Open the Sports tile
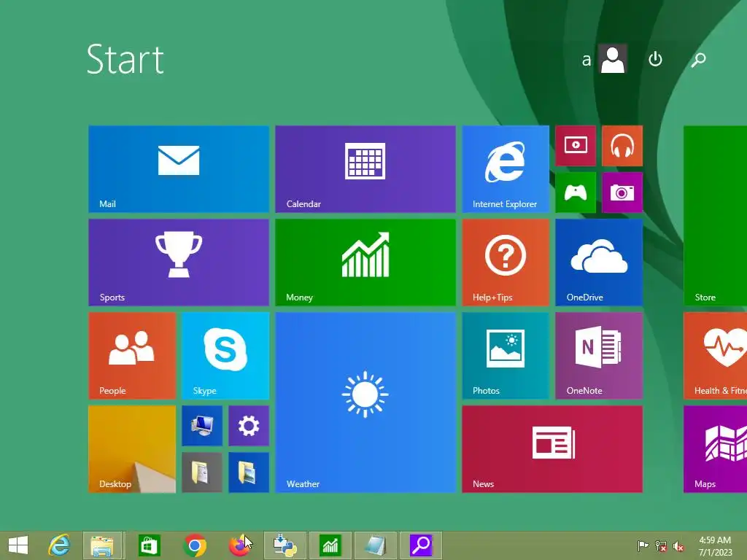The height and width of the screenshot is (560, 747). [179, 262]
